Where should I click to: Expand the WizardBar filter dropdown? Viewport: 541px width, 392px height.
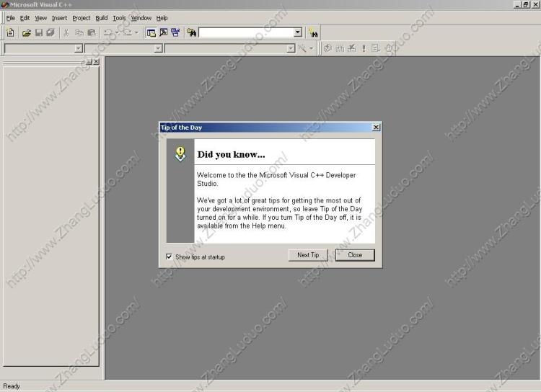point(158,48)
